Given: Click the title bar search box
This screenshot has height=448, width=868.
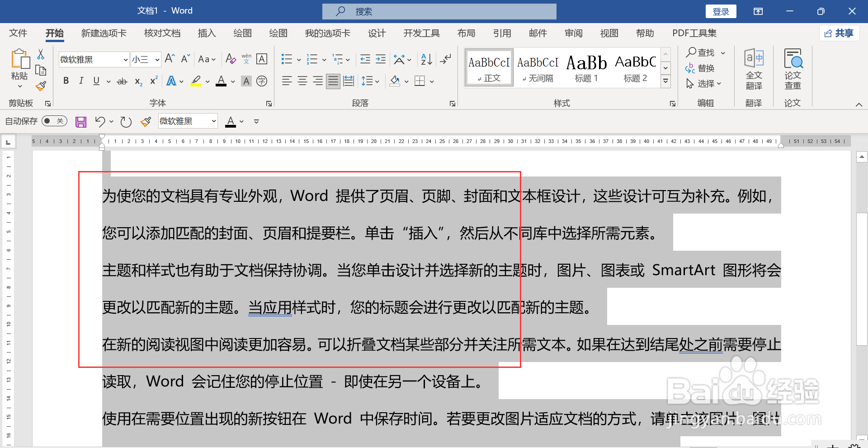Looking at the screenshot, I should click(x=439, y=11).
